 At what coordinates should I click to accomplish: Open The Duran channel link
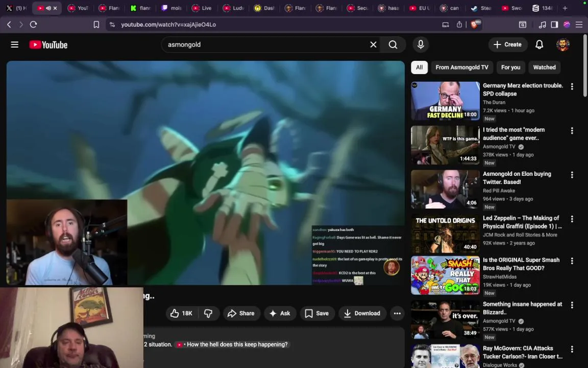pos(494,102)
